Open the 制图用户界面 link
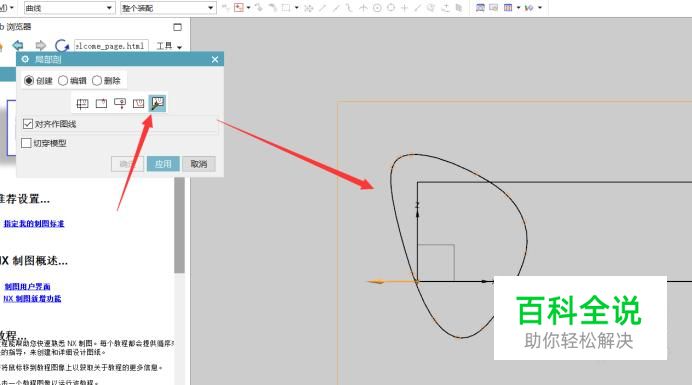692x385 pixels. point(27,287)
